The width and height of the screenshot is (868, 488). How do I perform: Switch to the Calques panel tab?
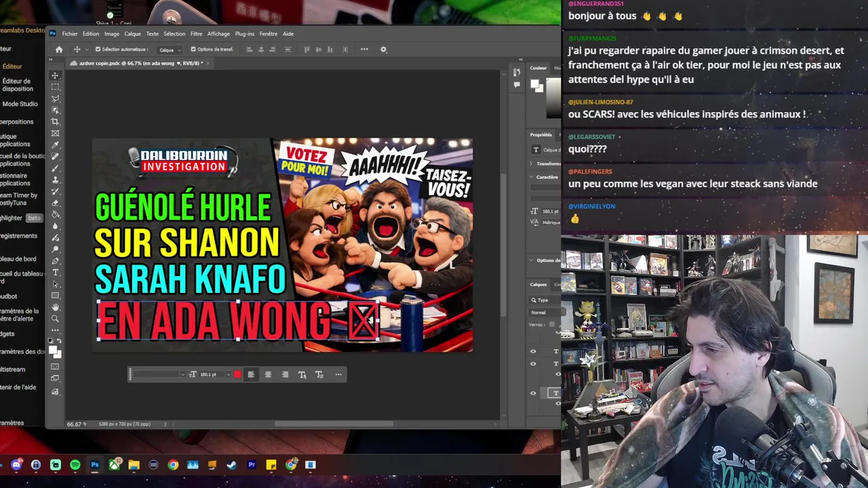tap(538, 285)
